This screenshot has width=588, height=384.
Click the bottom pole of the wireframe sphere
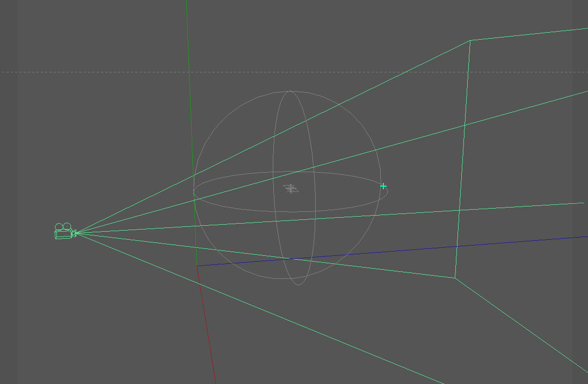(298, 284)
